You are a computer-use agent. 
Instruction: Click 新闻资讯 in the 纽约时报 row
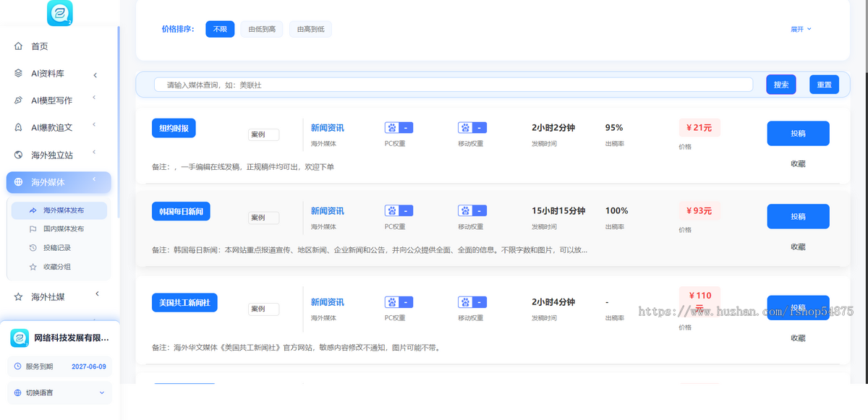coord(328,128)
